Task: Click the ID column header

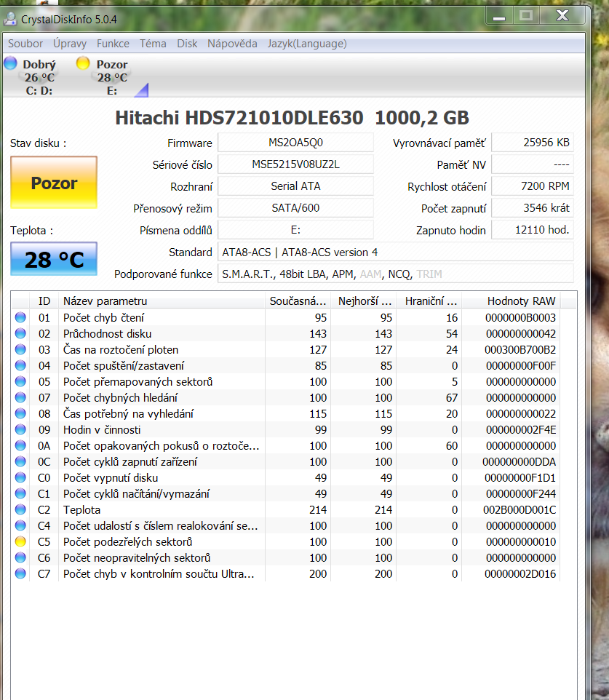Action: tap(44, 301)
